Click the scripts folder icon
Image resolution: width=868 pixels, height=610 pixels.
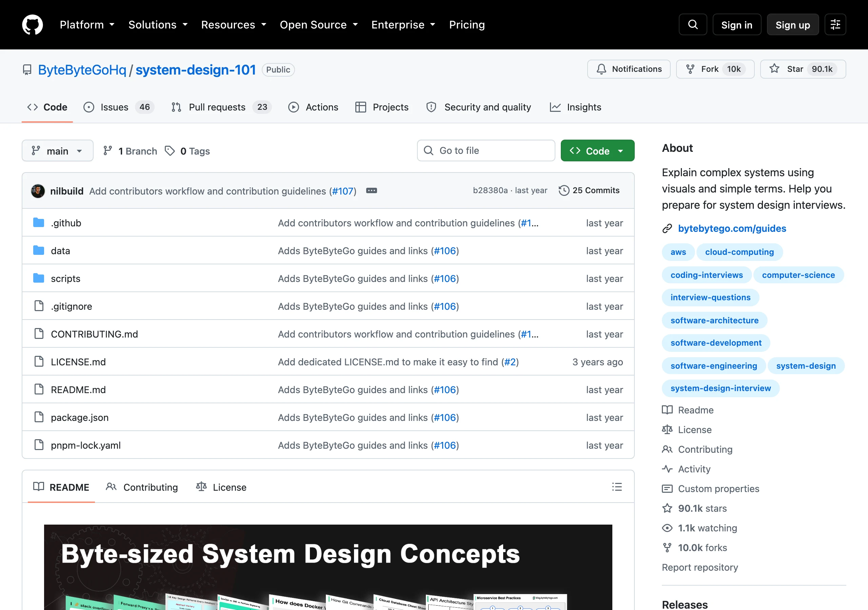tap(39, 278)
